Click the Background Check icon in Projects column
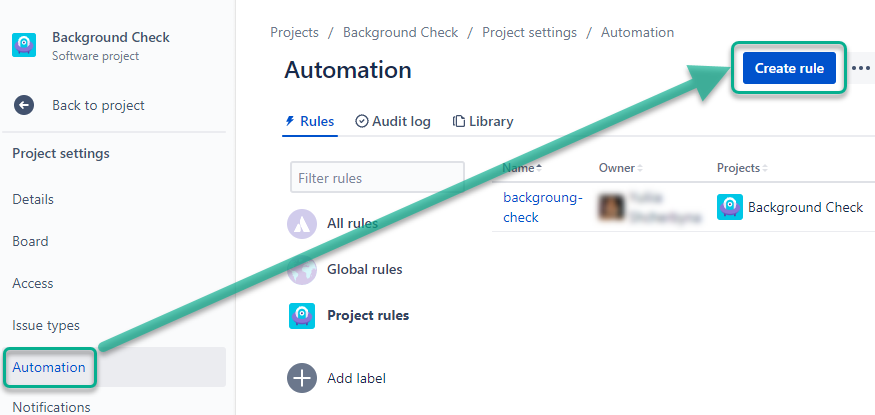 tap(730, 207)
